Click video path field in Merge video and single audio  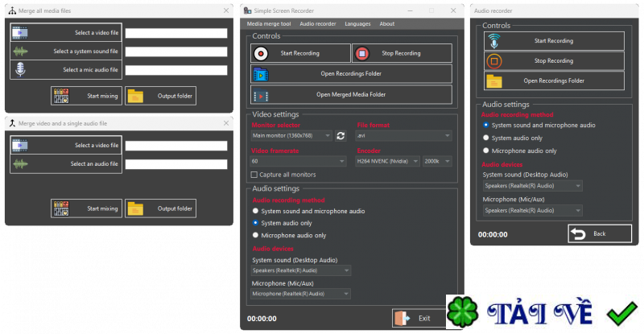tap(176, 146)
